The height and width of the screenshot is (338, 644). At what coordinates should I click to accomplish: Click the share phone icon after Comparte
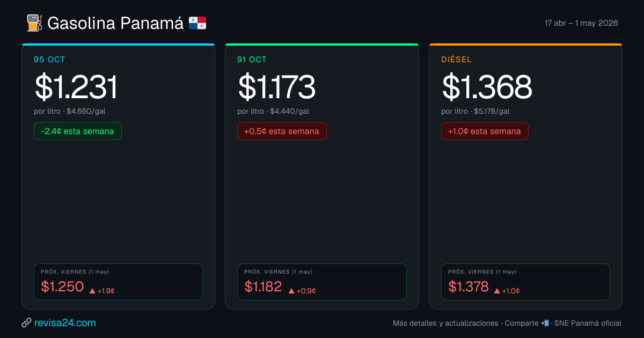pos(545,323)
